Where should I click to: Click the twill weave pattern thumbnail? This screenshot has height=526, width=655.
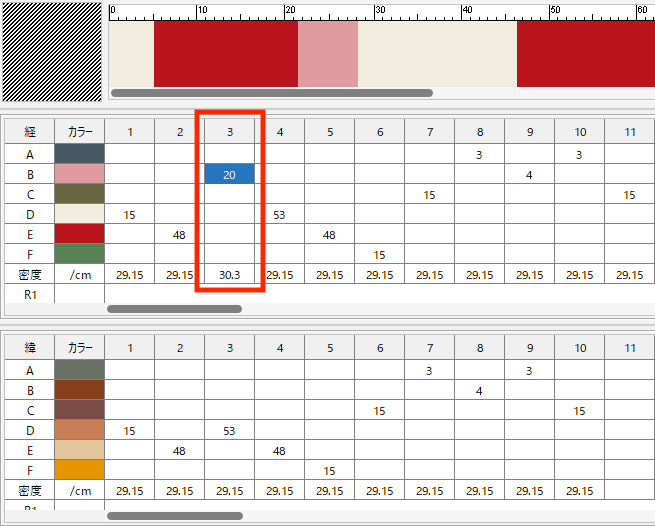(52, 52)
